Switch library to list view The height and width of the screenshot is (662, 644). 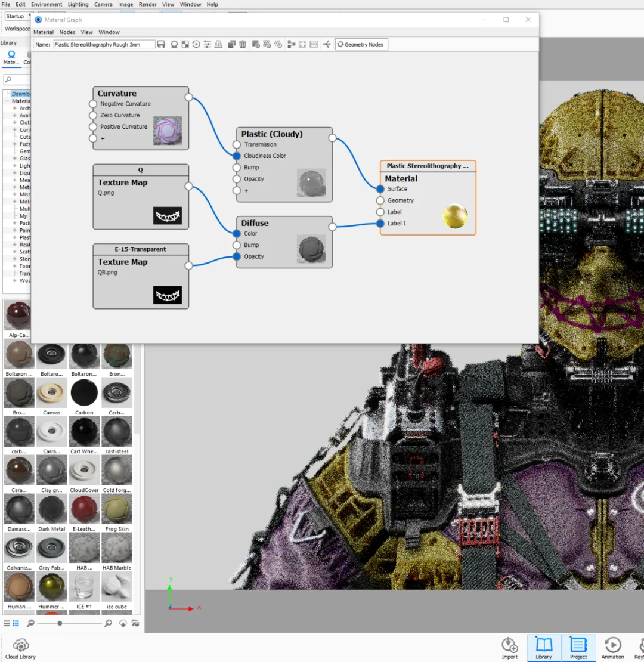coord(7,623)
